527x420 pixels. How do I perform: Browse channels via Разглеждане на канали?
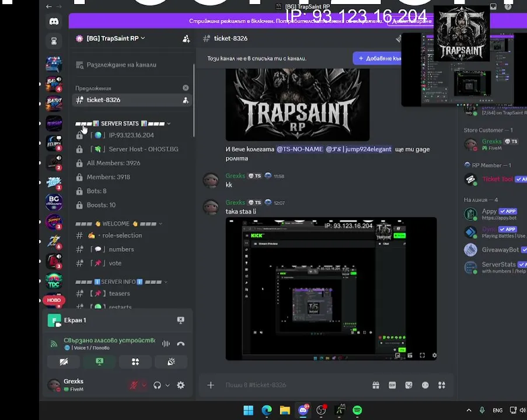coord(132,65)
